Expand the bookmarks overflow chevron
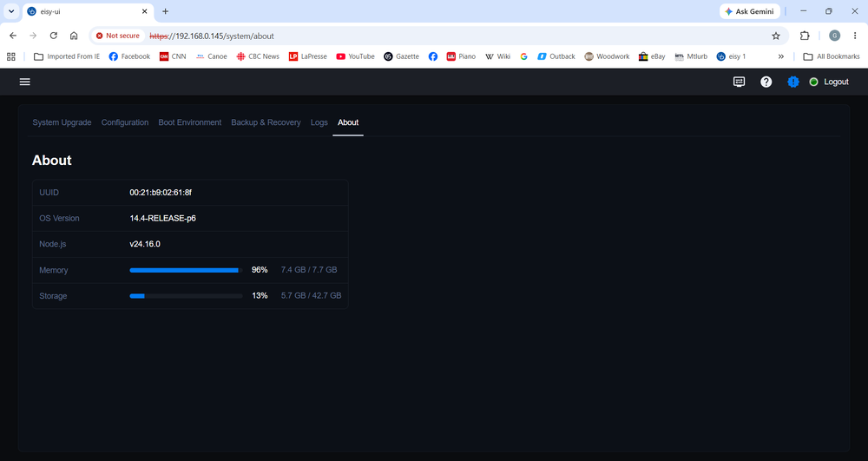 781,56
